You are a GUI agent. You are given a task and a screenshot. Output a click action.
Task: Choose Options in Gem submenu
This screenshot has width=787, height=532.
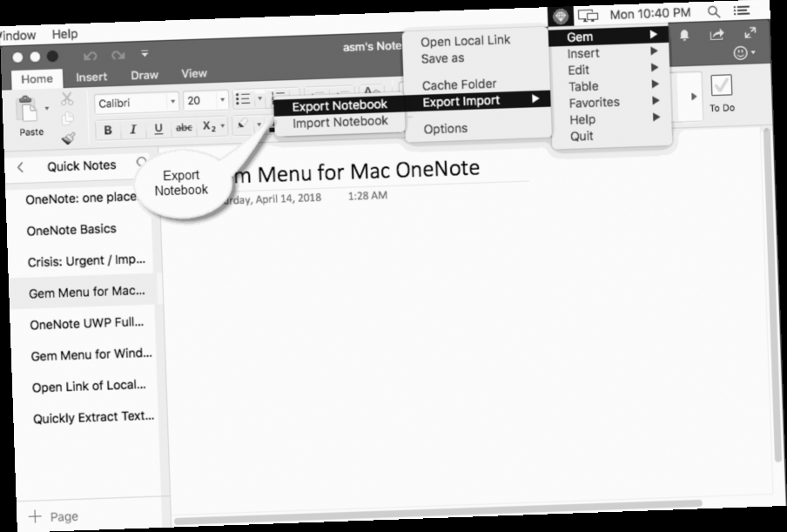[446, 129]
